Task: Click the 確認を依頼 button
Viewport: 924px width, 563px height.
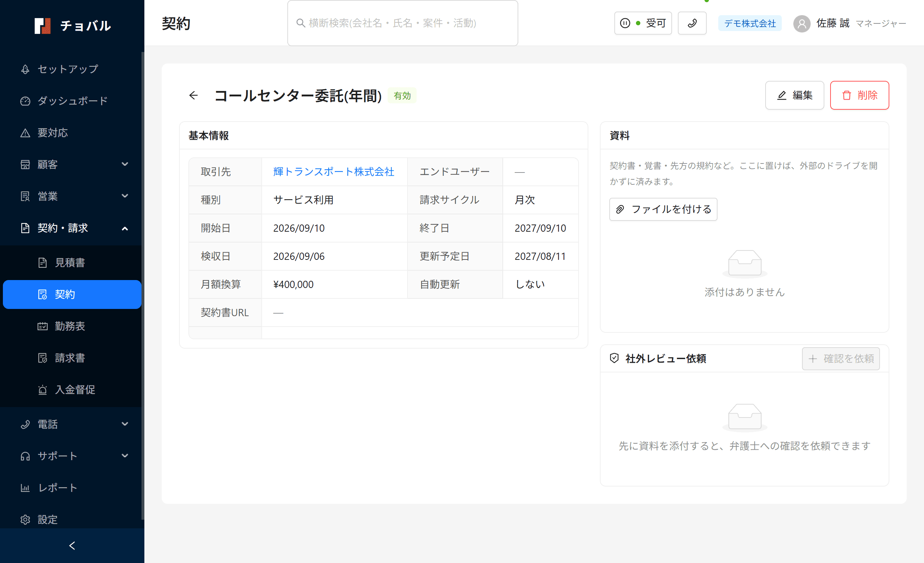Action: [840, 359]
